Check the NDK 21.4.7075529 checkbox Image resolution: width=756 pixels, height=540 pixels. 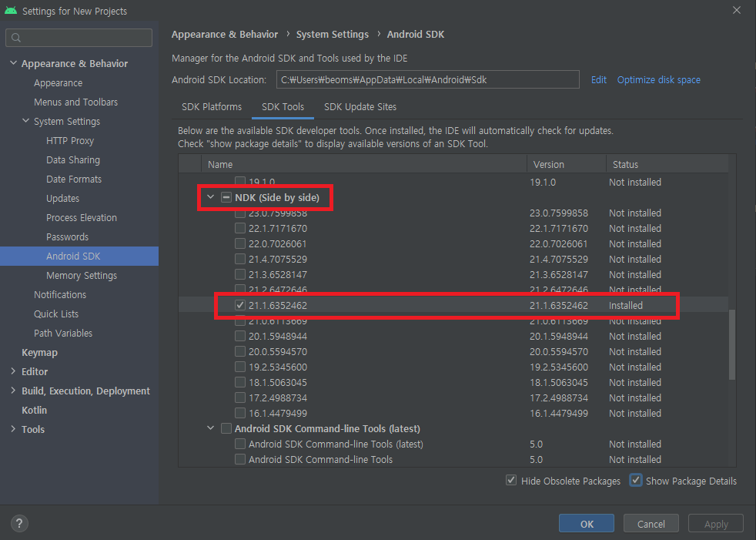coord(240,259)
